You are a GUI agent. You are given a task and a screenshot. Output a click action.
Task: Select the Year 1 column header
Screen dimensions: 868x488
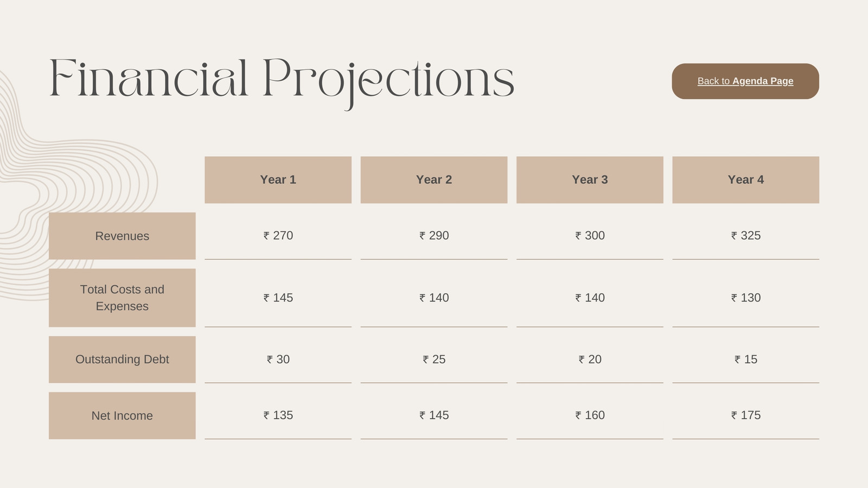pos(278,180)
